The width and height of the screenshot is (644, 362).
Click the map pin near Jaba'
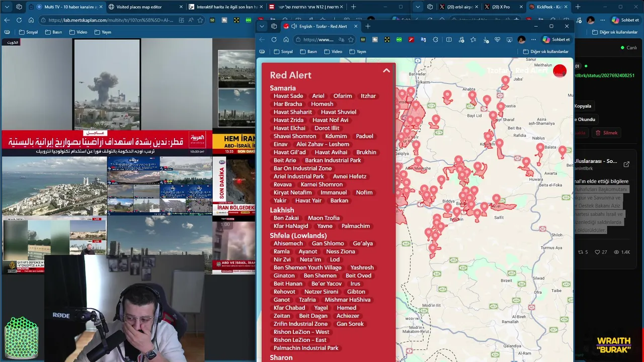click(505, 81)
